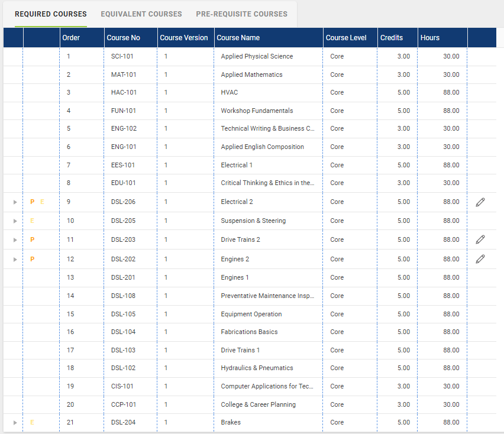Select the DSL-205 course number
This screenshot has width=504, height=434.
tap(123, 221)
